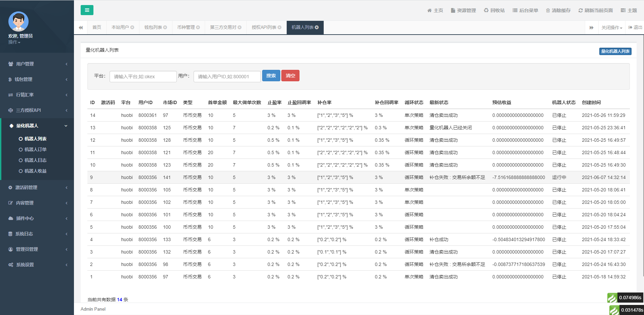This screenshot has width=644, height=315.
Task: Open the 操作 dropdown under admin avatar
Action: 14,43
